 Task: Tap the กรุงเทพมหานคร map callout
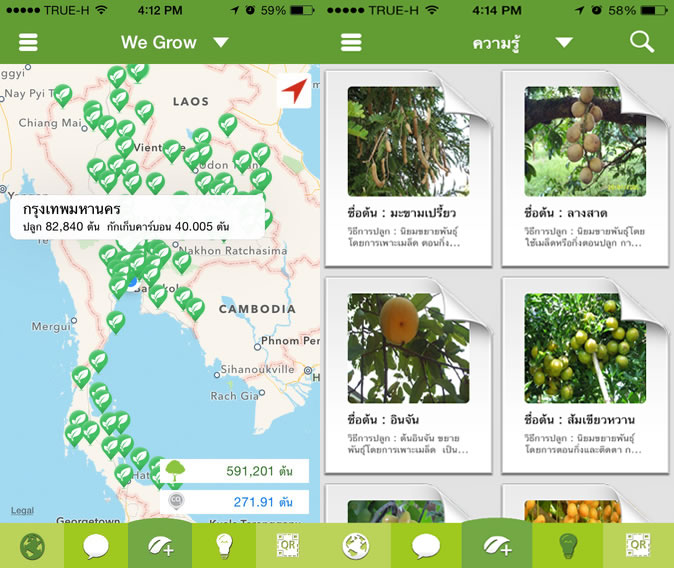click(137, 217)
